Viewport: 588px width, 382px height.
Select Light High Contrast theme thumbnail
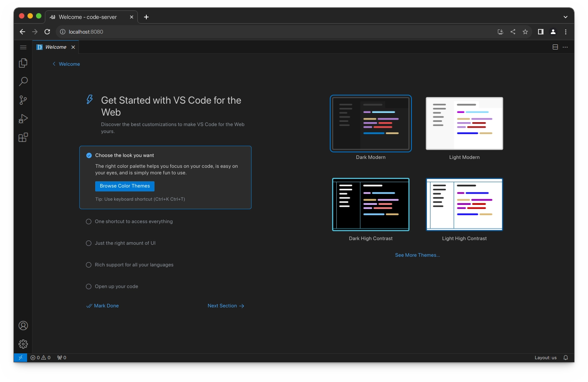(465, 205)
